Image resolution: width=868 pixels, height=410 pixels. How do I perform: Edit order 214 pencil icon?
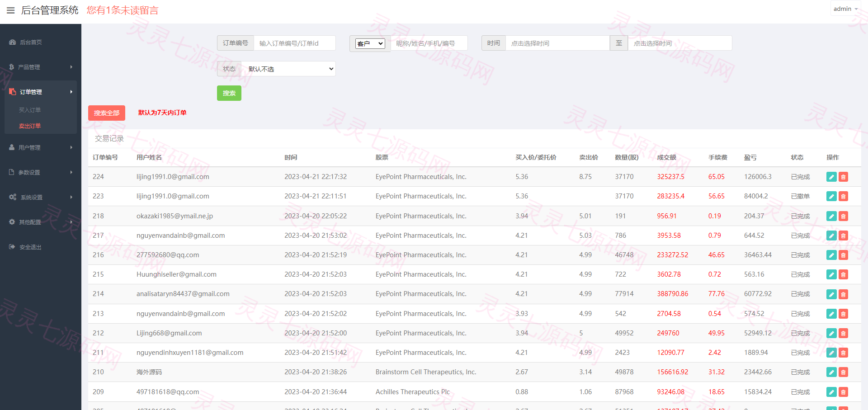click(831, 294)
